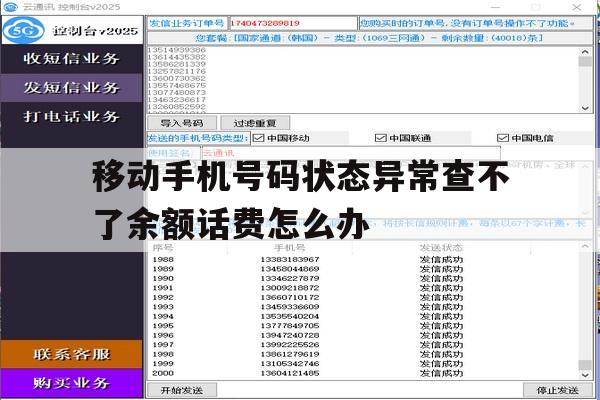This screenshot has height=400, width=600.
Task: Open the 打电话业务 section
Action: [x=72, y=116]
